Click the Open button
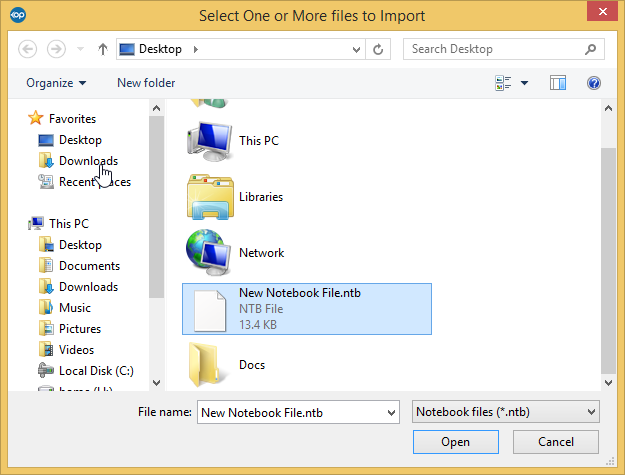This screenshot has width=625, height=475. [x=456, y=442]
